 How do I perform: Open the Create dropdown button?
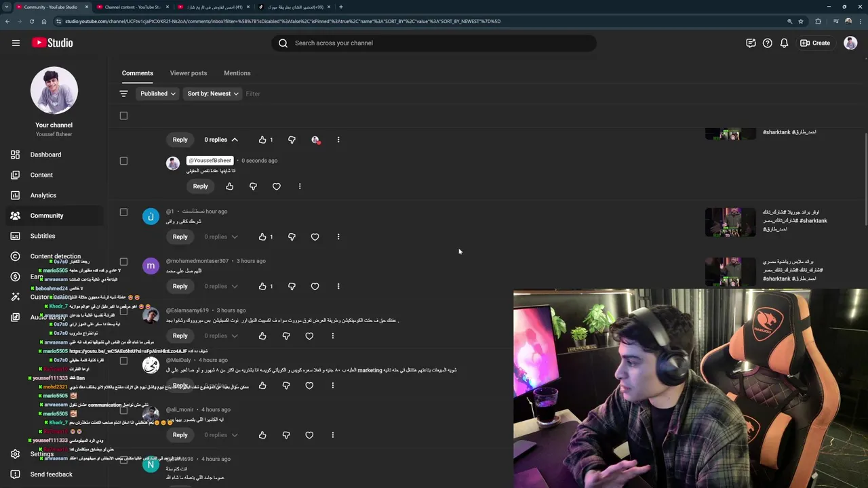(x=815, y=43)
